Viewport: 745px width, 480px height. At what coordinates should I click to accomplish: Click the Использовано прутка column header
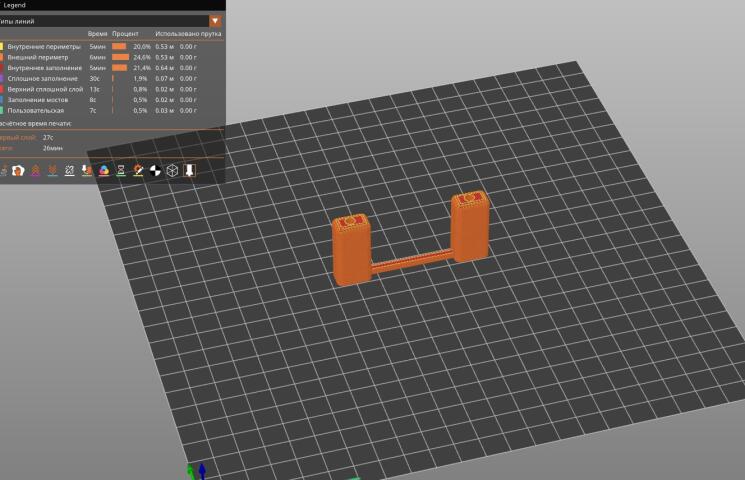pos(188,34)
